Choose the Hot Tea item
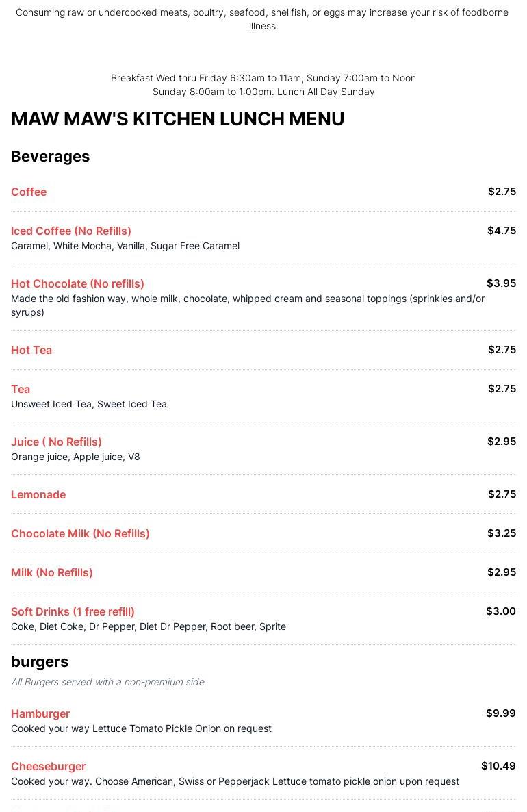This screenshot has height=812, width=527. (31, 350)
